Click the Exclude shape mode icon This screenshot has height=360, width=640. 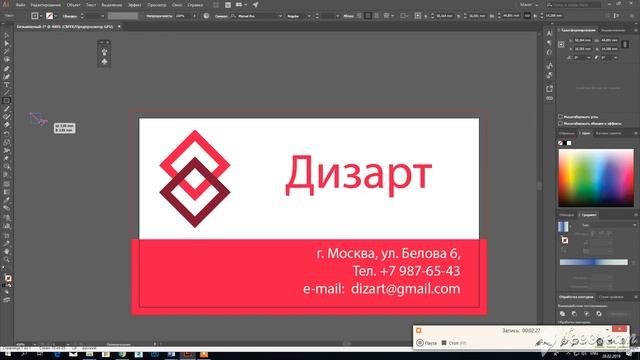click(x=599, y=313)
